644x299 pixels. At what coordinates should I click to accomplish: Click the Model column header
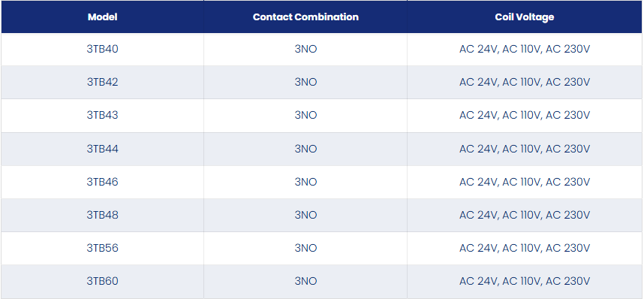pyautogui.click(x=102, y=17)
